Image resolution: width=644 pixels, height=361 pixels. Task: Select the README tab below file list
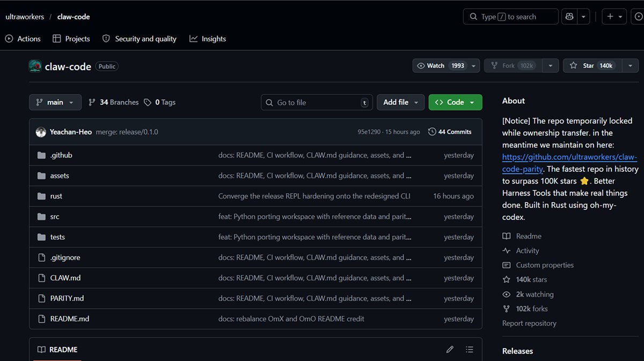click(57, 349)
